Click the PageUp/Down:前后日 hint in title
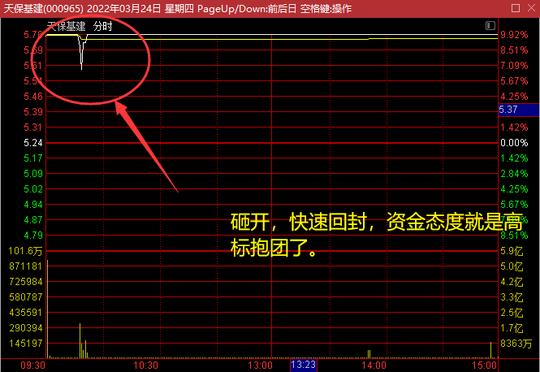Screen dimensions: 540x372 pyautogui.click(x=247, y=8)
